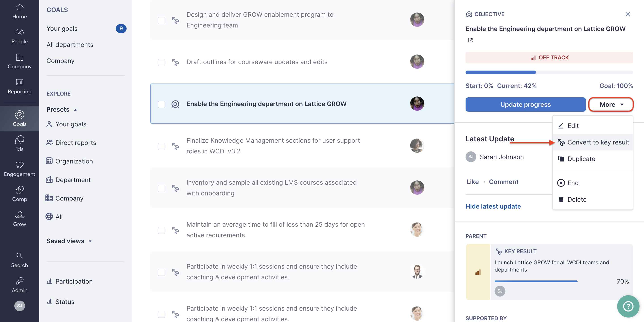The height and width of the screenshot is (322, 644).
Task: Select the Direct reports preset
Action: click(x=71, y=142)
